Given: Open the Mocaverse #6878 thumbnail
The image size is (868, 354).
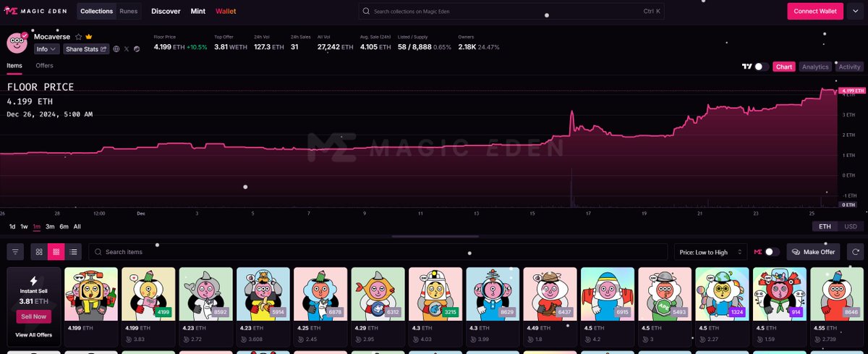Looking at the screenshot, I should tap(320, 294).
